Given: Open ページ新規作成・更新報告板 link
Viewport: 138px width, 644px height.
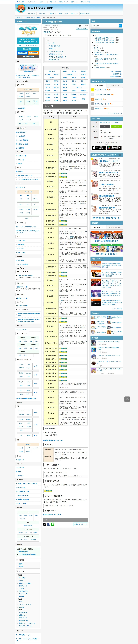Looking at the screenshot, I should [x=27, y=554].
